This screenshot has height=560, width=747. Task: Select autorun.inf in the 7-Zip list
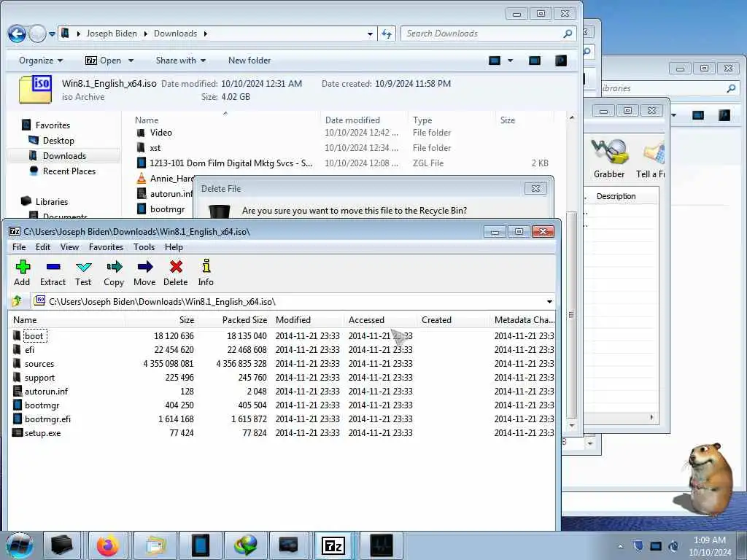tap(46, 392)
